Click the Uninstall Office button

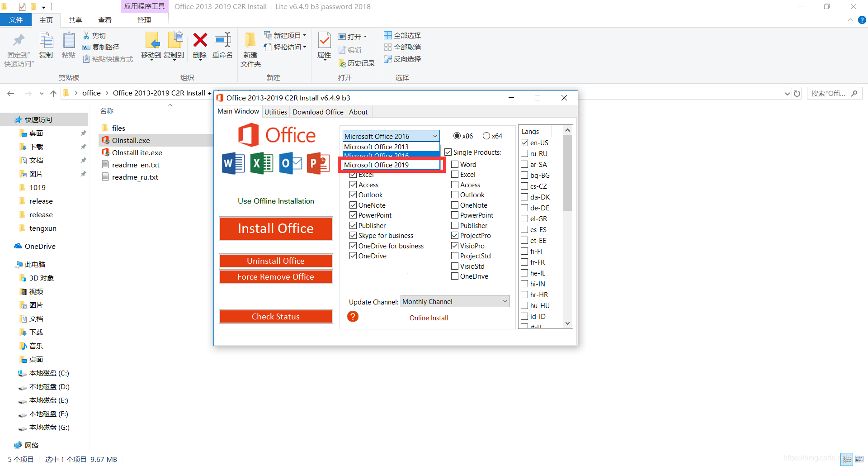pyautogui.click(x=276, y=261)
